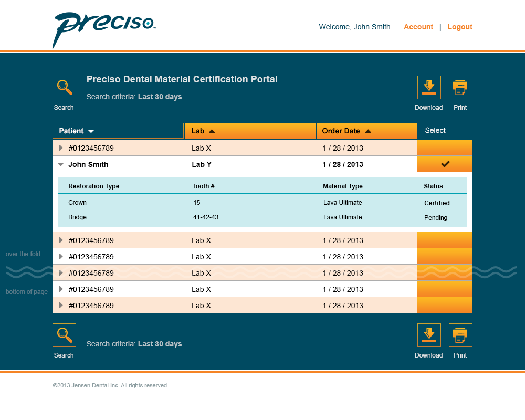Click the bottom 'Search criteria: Last 30 days' text
Image resolution: width=525 pixels, height=420 pixels.
coord(134,344)
